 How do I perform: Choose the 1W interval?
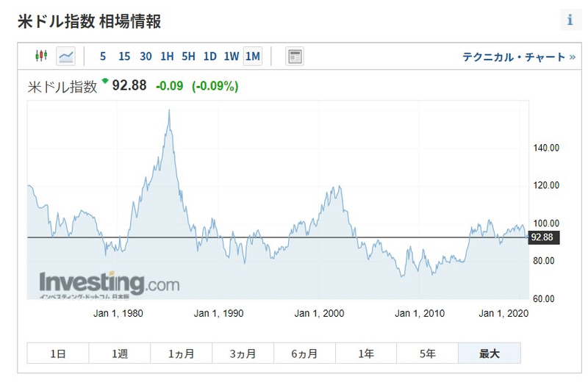(232, 57)
